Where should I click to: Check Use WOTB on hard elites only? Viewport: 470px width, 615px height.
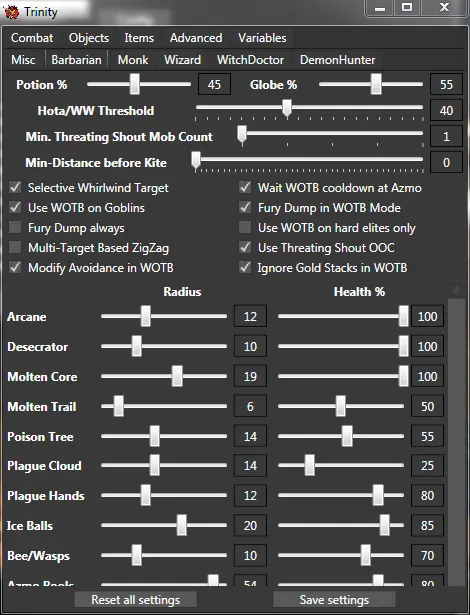click(x=245, y=227)
